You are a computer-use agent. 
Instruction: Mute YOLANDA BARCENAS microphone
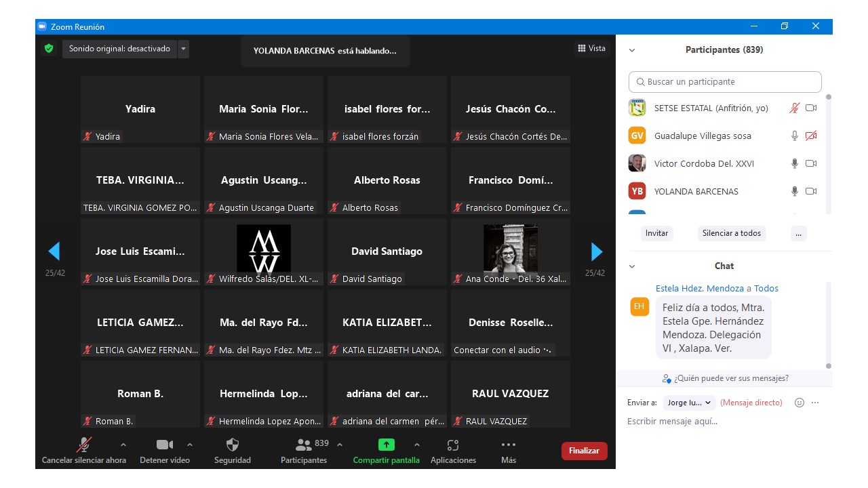pyautogui.click(x=795, y=191)
